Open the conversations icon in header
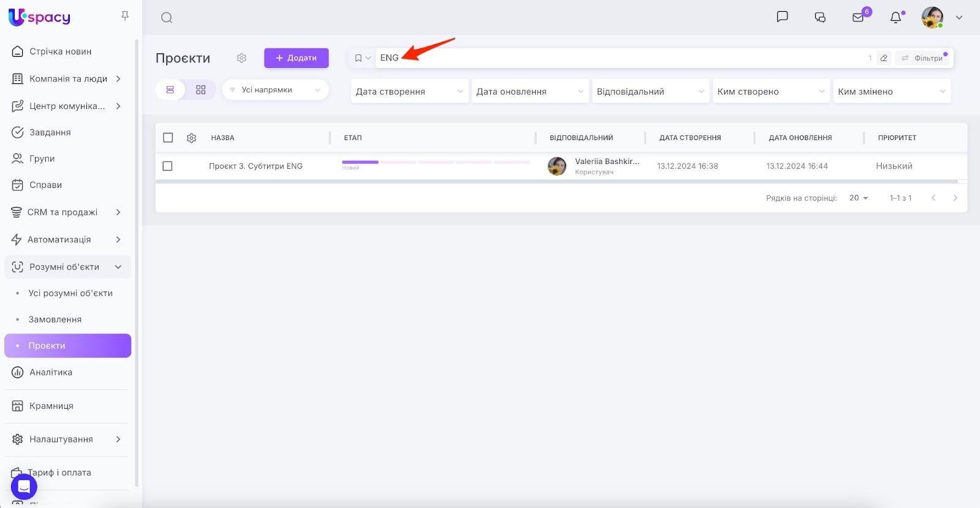 pyautogui.click(x=820, y=17)
